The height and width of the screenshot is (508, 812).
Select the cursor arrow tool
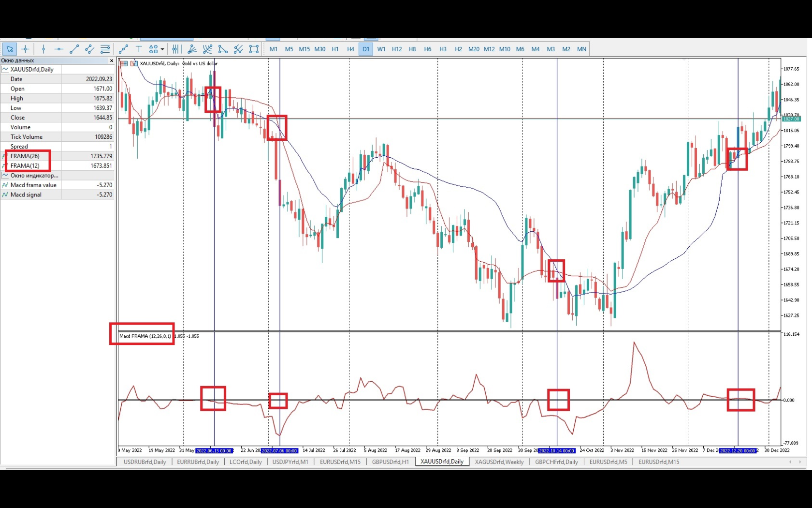click(10, 49)
